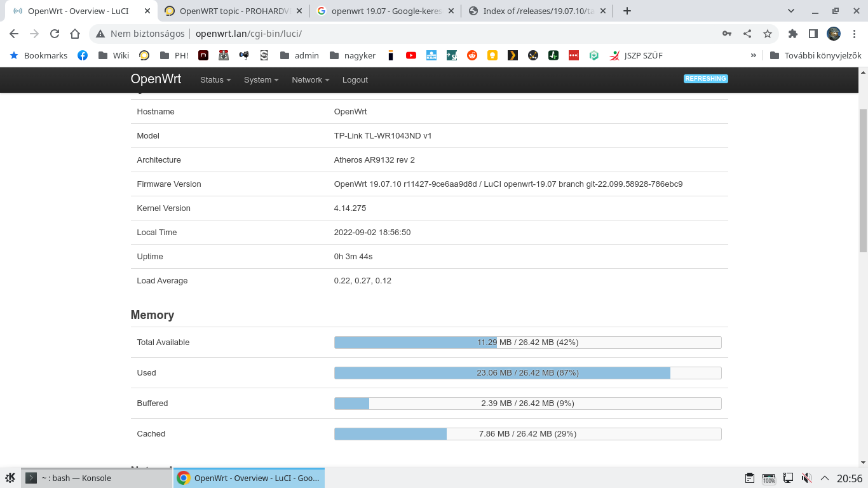Viewport: 868px width, 488px height.
Task: Open the KDE application launcher
Action: coord(10,478)
